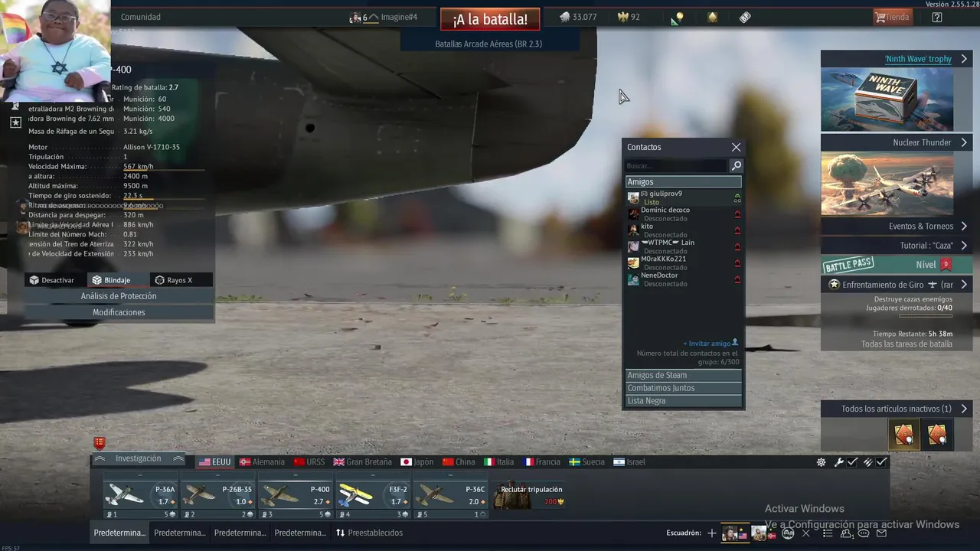Open the golden diamond warbonds icon
Image resolution: width=980 pixels, height=551 pixels.
pos(712,17)
